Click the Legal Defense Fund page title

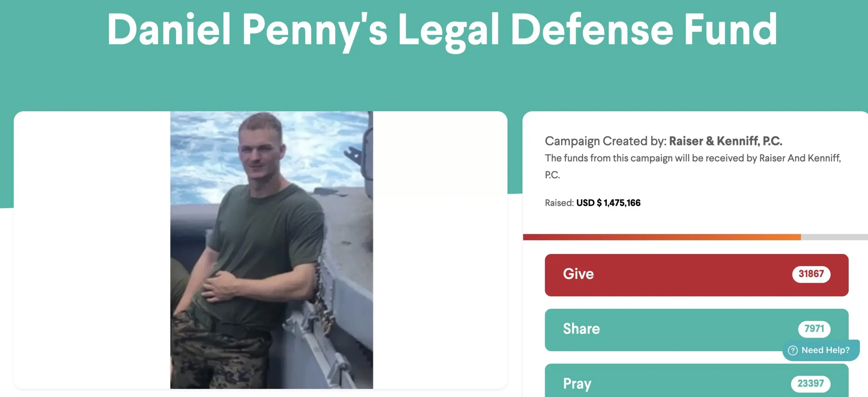tap(442, 30)
